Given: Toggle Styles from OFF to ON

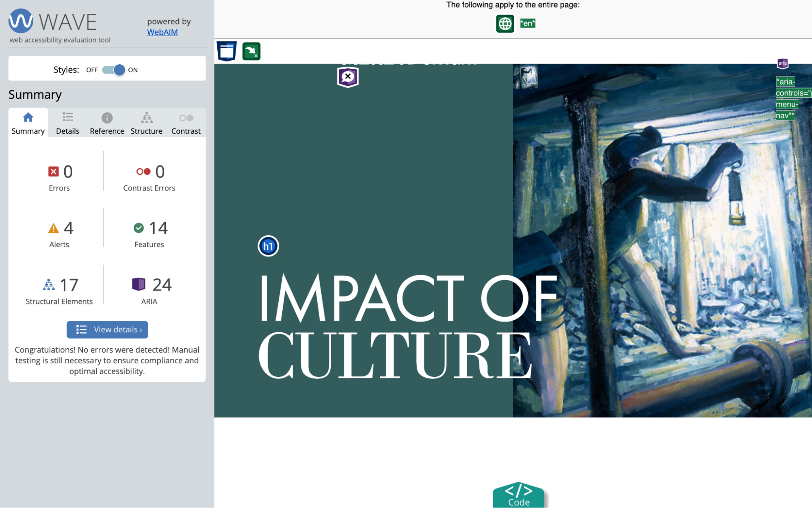Looking at the screenshot, I should click(113, 69).
